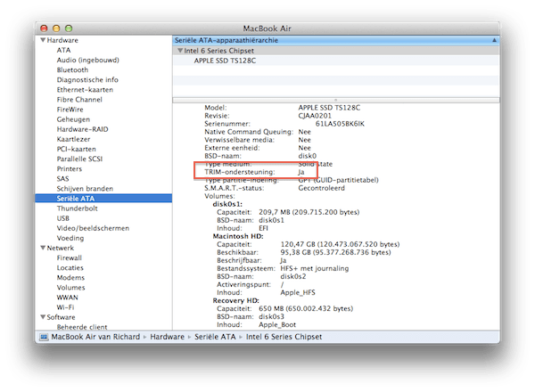Choose Fibre Channel in sidebar
Viewport: 535px width, 392px height.
(79, 100)
